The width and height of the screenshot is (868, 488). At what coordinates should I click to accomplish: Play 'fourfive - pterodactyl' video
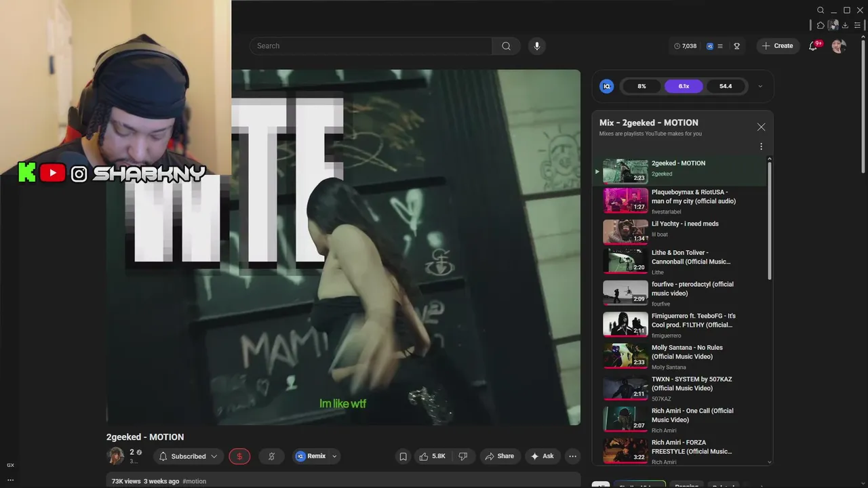[x=680, y=293]
